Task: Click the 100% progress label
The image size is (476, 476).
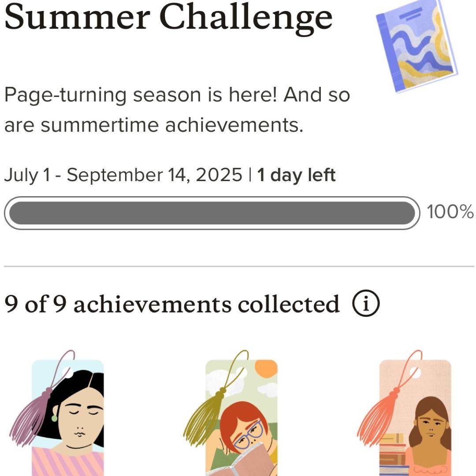Action: pos(450,212)
